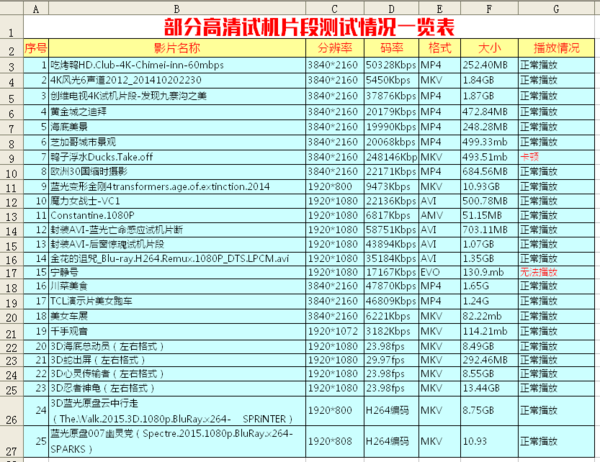Viewport: 600px width, 462px height.
Task: Select the Blu-ray.H264.Remux name cell
Action: click(x=177, y=259)
